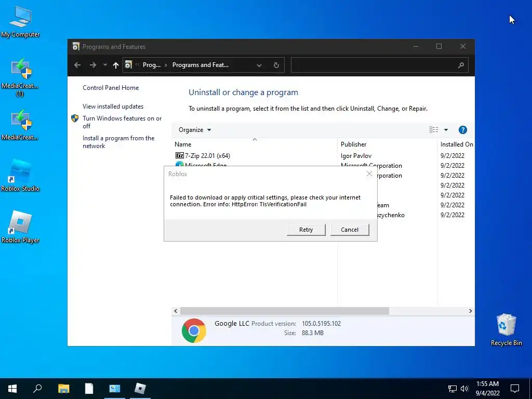532x399 pixels.
Task: Open the volume tray icon
Action: (464, 389)
